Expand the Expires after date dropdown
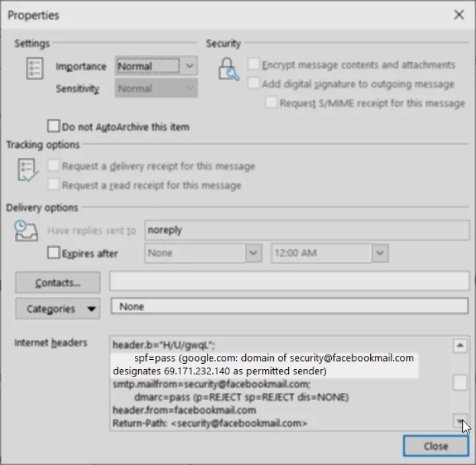The image size is (476, 465). coord(253,253)
